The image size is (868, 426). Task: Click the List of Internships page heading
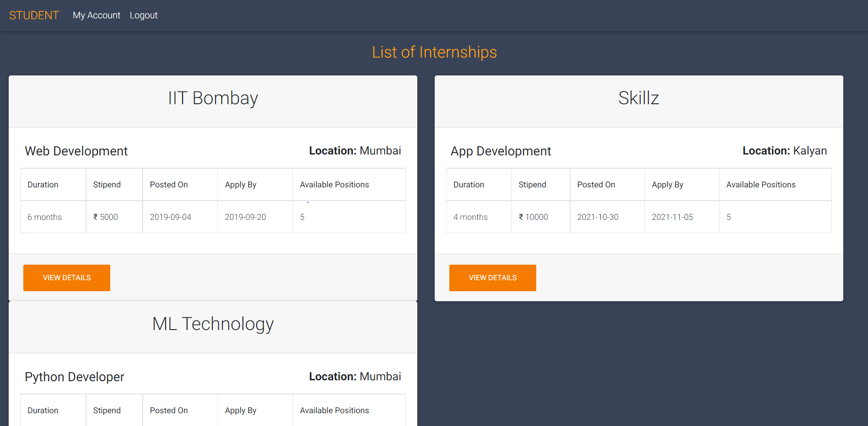[434, 52]
